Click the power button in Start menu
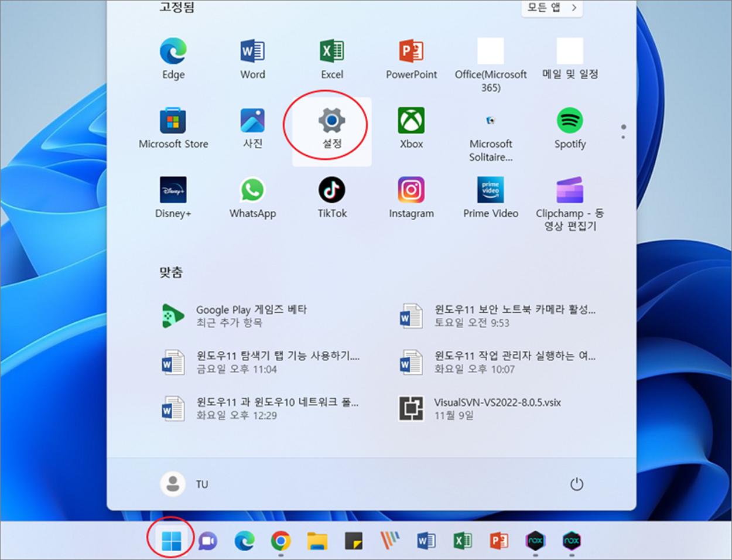 (577, 484)
